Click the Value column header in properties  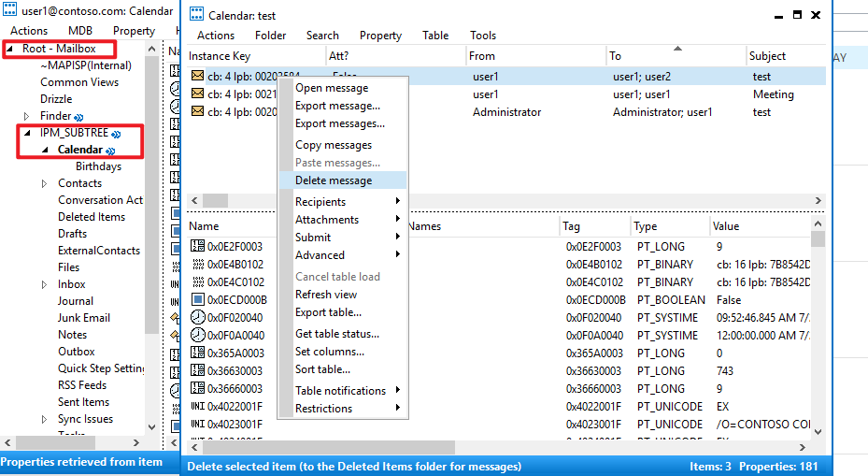point(760,226)
